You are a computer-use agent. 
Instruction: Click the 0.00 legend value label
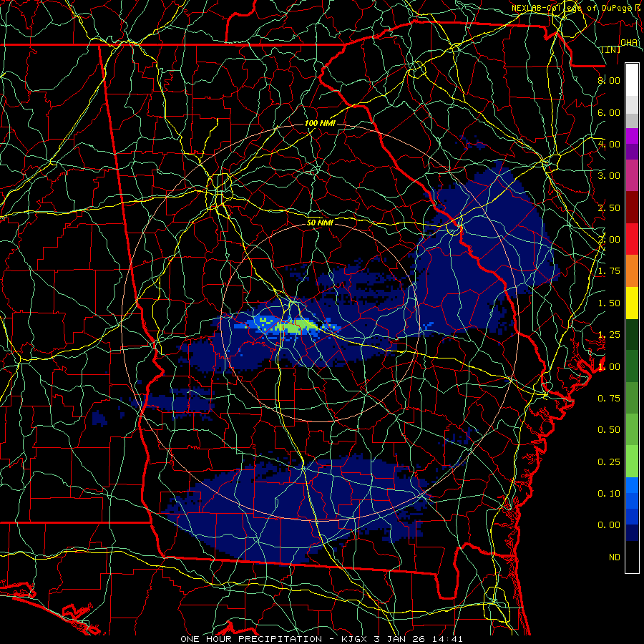click(609, 525)
